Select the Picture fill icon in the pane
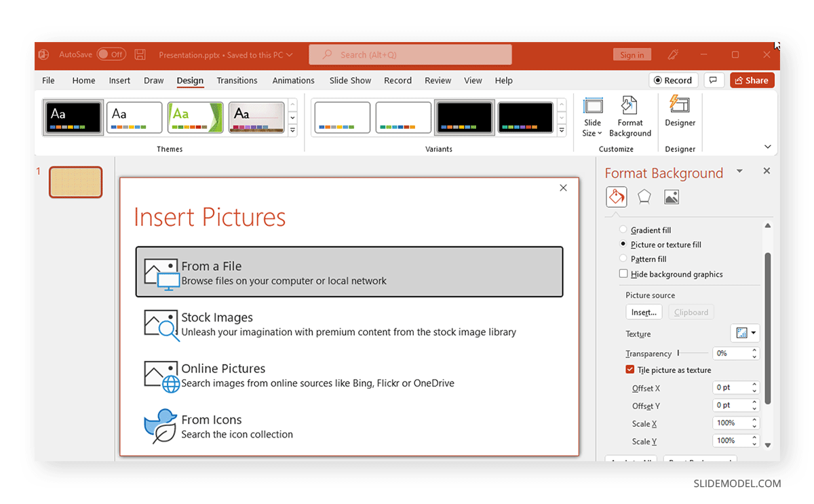This screenshot has height=504, width=814. [x=672, y=196]
